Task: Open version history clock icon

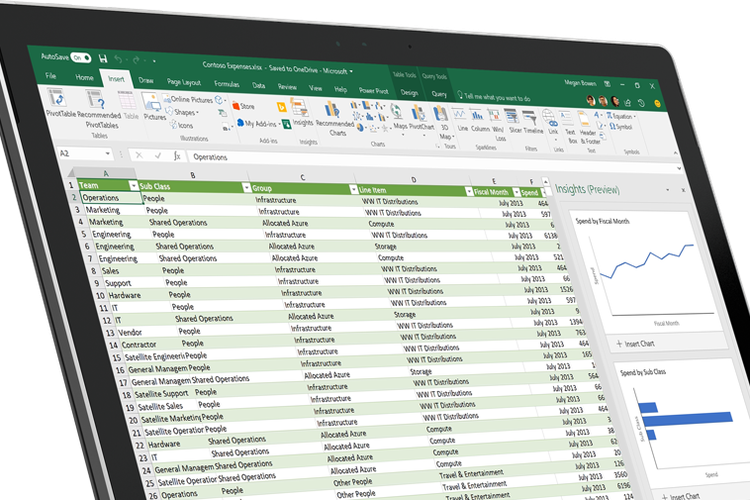Action: point(642,103)
